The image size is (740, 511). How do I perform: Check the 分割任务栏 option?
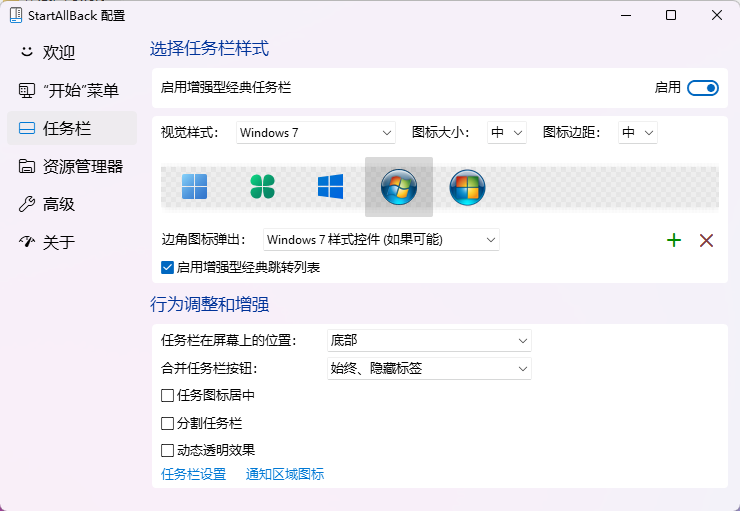tap(167, 423)
